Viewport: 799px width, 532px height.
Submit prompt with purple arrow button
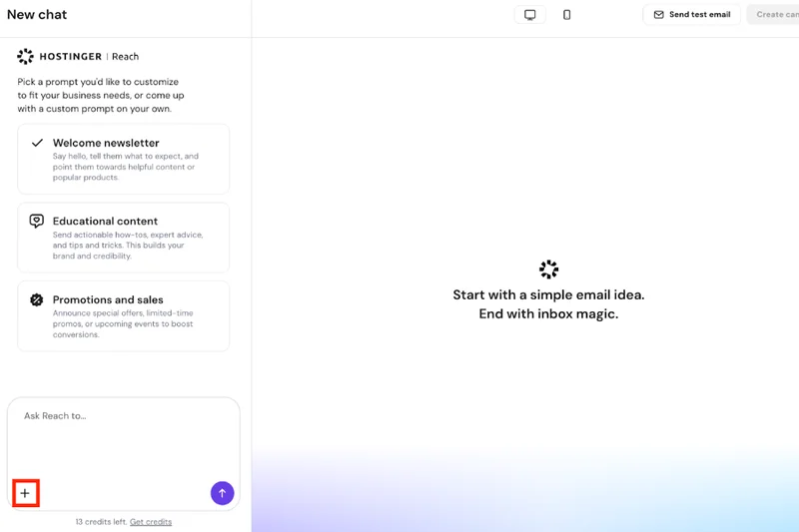coord(222,493)
